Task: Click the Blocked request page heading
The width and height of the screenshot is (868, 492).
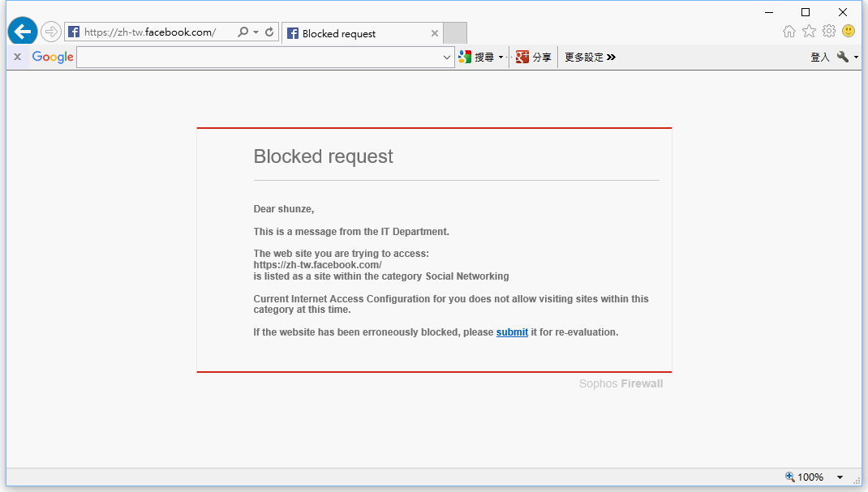Action: (324, 156)
